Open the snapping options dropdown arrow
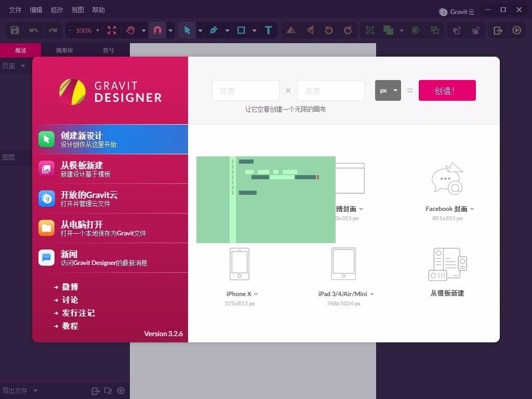Screen dimensions: 532x399 pos(170,31)
